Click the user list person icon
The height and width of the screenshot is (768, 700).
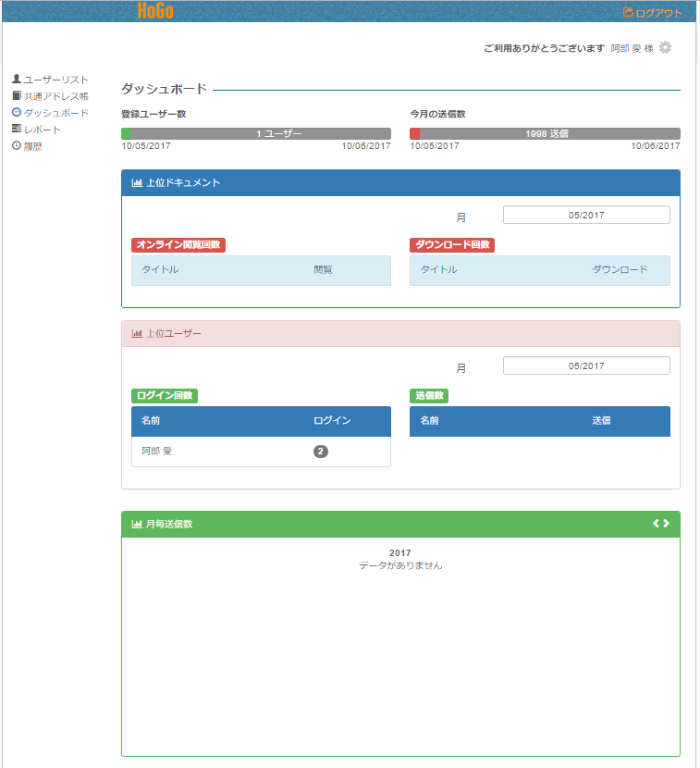pos(17,80)
